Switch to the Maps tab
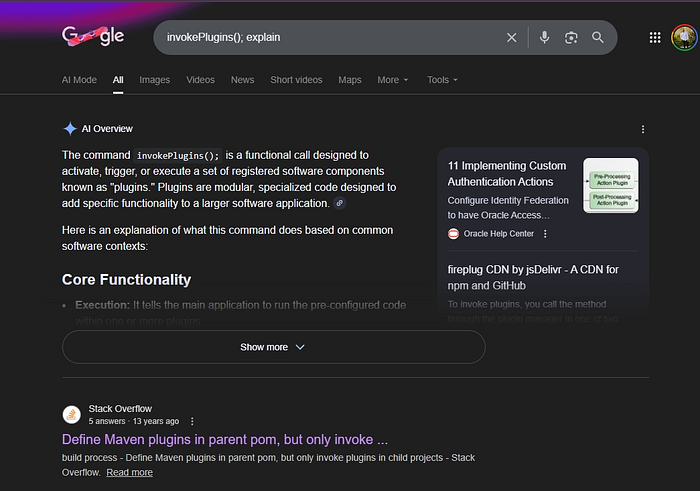 [x=350, y=80]
